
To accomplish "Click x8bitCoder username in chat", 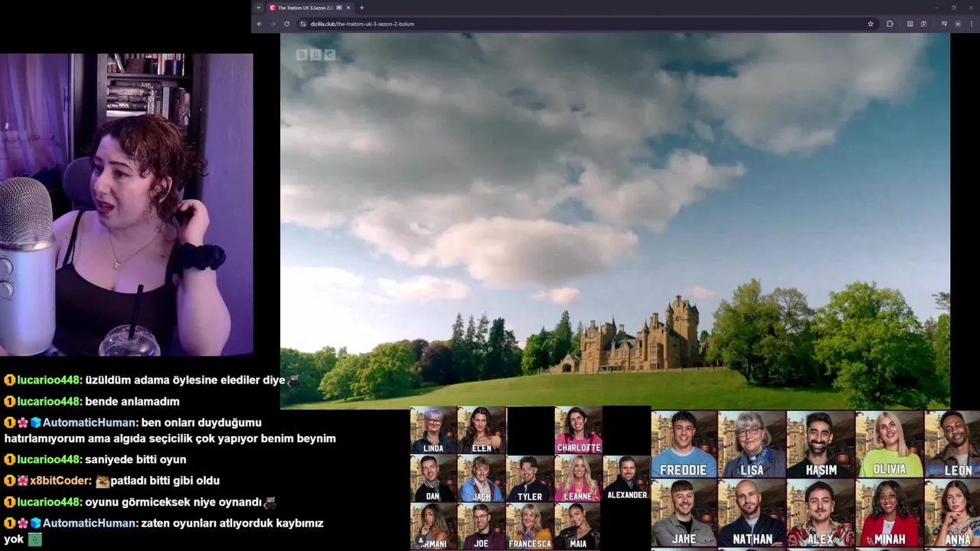I will point(61,481).
